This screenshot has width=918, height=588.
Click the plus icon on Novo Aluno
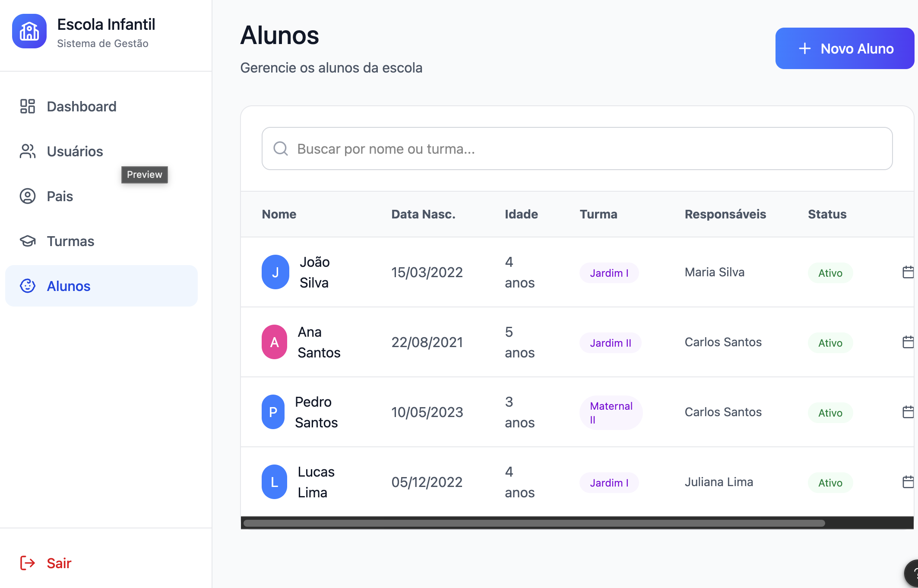tap(804, 48)
